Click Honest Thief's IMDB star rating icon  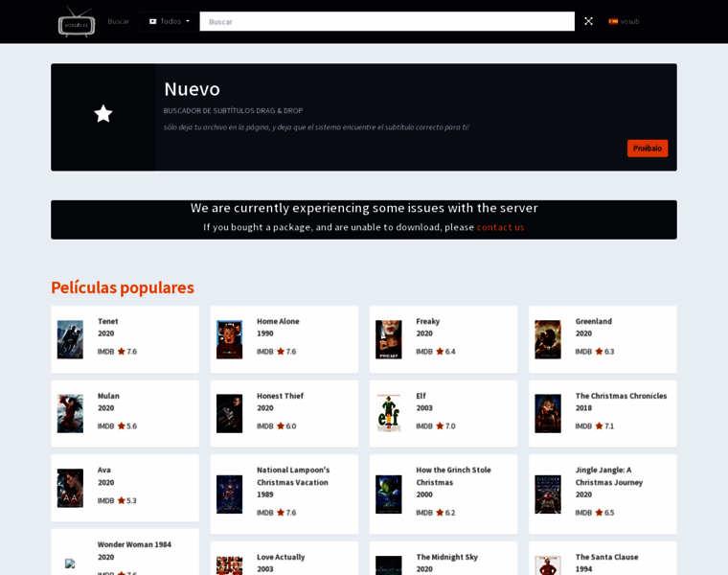(x=281, y=425)
